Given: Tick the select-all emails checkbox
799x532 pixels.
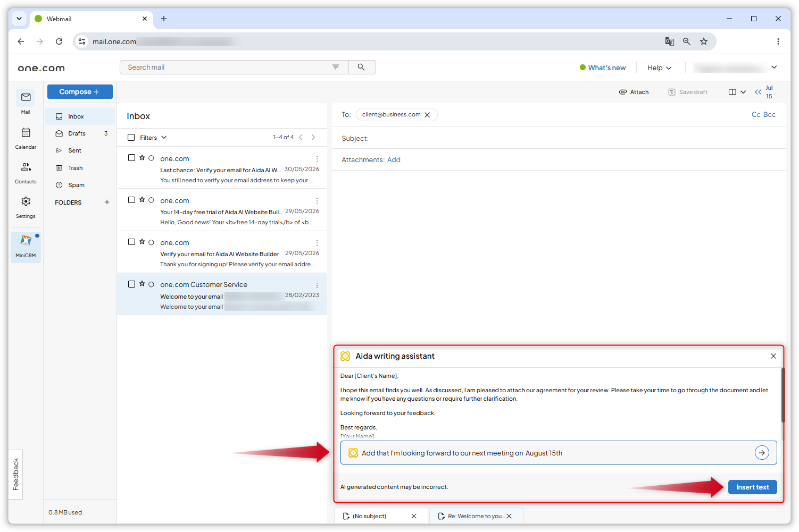Looking at the screenshot, I should coord(131,138).
